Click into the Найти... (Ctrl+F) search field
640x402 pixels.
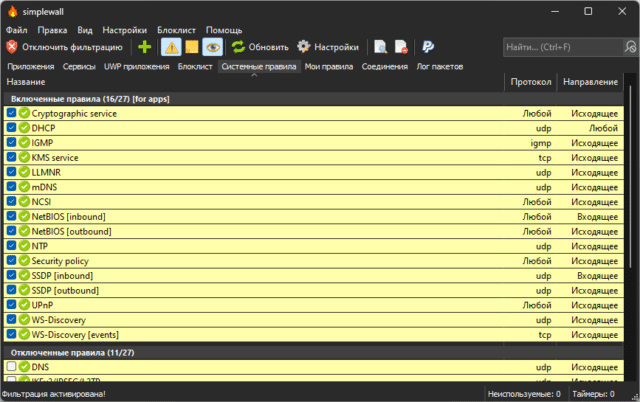point(563,47)
